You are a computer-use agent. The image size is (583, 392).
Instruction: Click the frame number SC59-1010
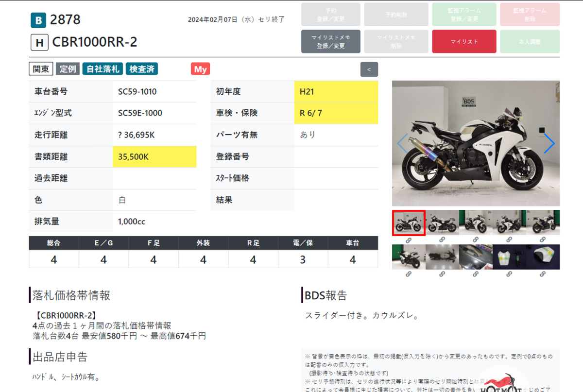137,91
